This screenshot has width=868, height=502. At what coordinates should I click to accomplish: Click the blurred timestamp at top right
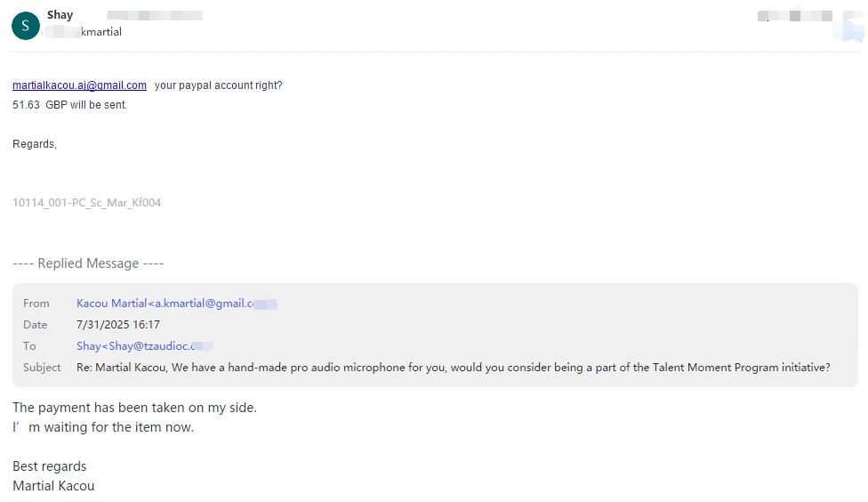(x=794, y=15)
